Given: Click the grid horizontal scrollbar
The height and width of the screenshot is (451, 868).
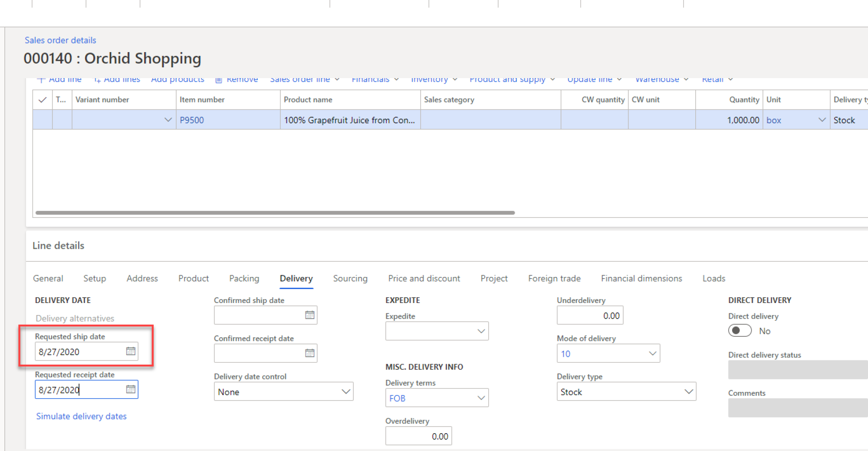Looking at the screenshot, I should coord(275,213).
